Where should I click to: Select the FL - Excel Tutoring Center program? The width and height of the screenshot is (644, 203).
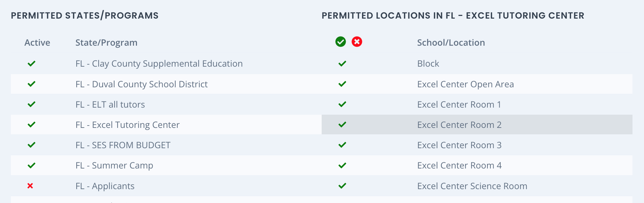click(x=127, y=125)
